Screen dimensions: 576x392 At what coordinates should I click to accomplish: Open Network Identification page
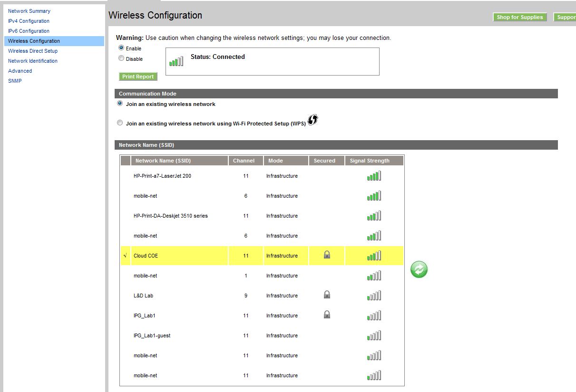[33, 61]
